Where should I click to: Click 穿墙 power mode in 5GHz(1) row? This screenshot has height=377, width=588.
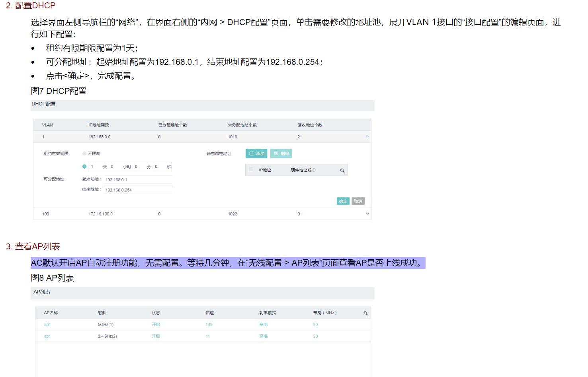(264, 325)
